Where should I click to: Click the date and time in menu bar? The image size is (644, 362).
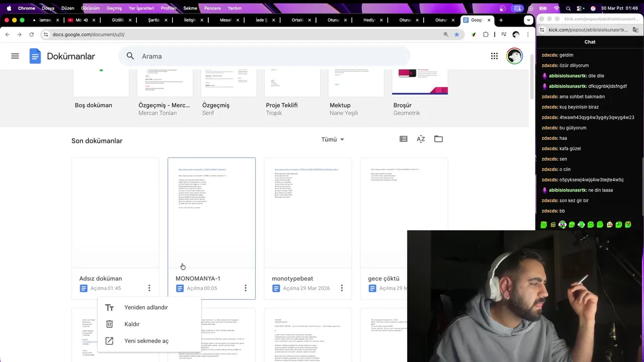coord(619,8)
